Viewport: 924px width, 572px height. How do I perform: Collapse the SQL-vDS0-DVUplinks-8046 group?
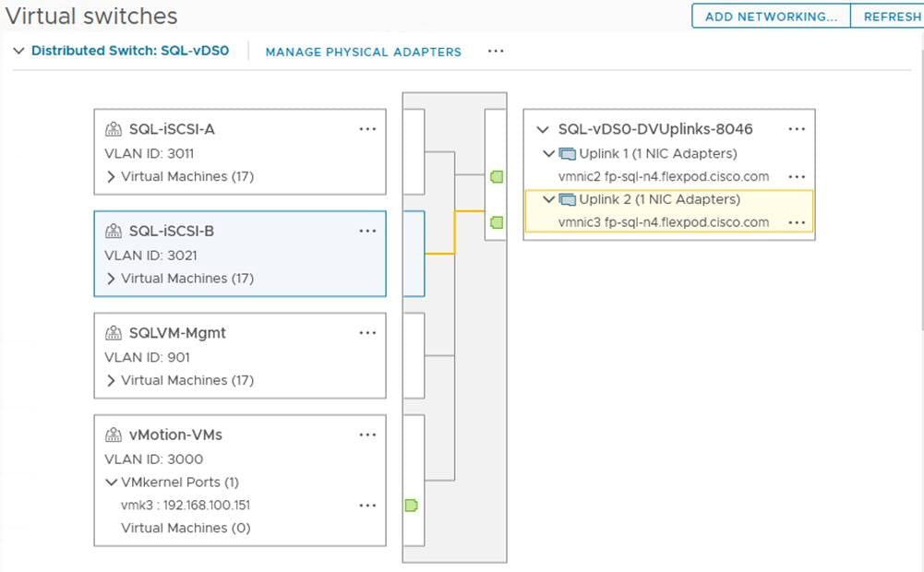coord(543,129)
